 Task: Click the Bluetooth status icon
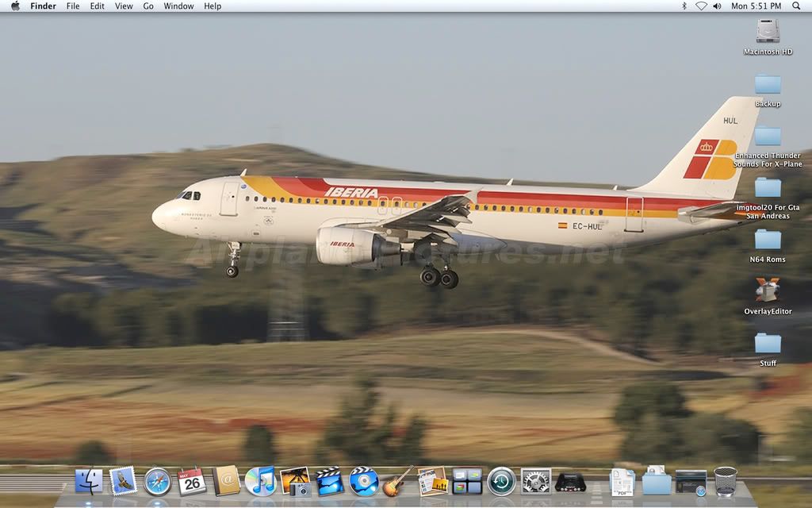pyautogui.click(x=684, y=6)
